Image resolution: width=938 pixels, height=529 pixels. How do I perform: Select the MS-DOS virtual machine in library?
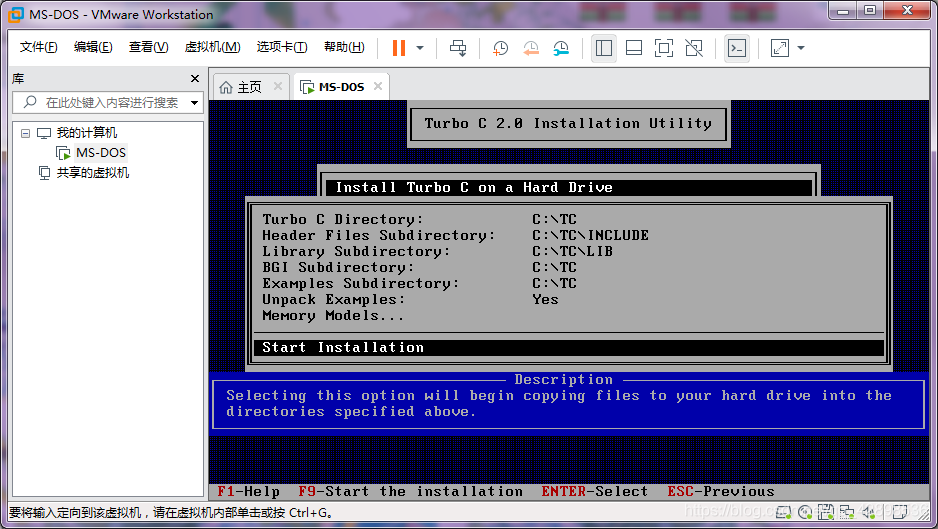click(x=100, y=153)
